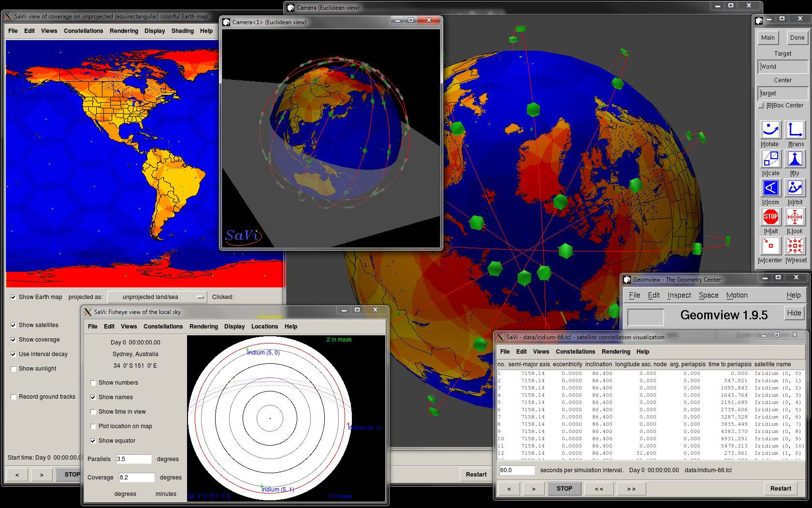This screenshot has width=812, height=508.
Task: Click the reset icon in tools panel
Action: point(795,246)
